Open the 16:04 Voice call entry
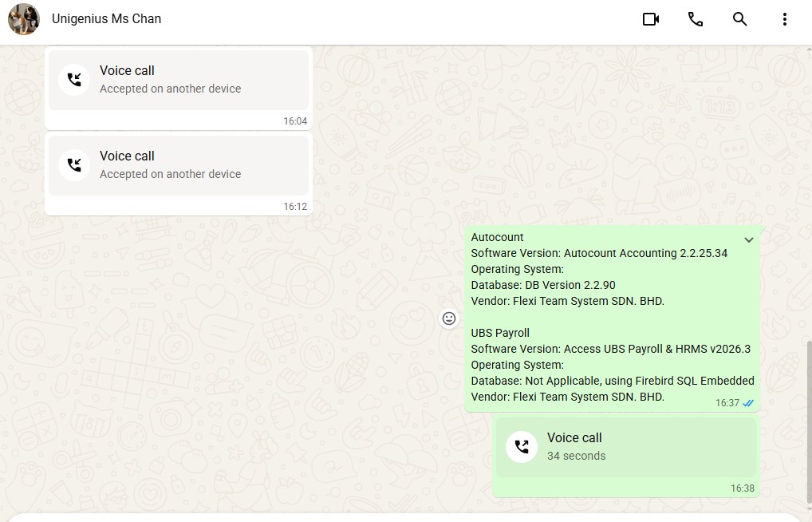Viewport: 812px width, 522px height. (x=179, y=81)
